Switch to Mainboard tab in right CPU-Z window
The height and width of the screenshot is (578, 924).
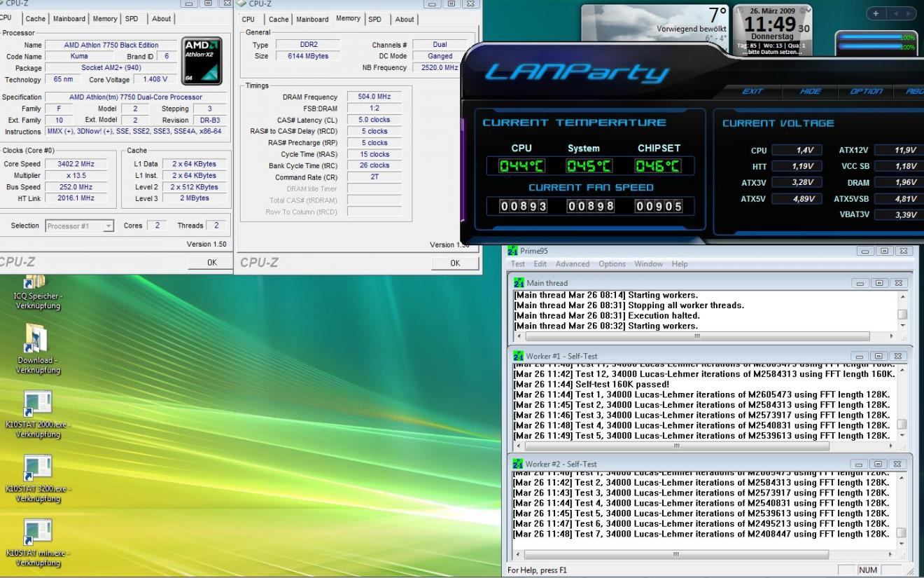[312, 20]
